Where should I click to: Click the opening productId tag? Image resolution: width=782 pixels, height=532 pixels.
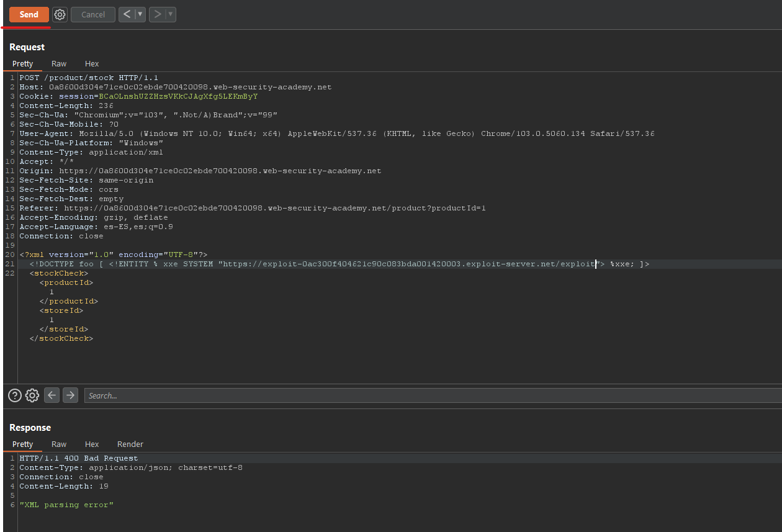tap(66, 282)
